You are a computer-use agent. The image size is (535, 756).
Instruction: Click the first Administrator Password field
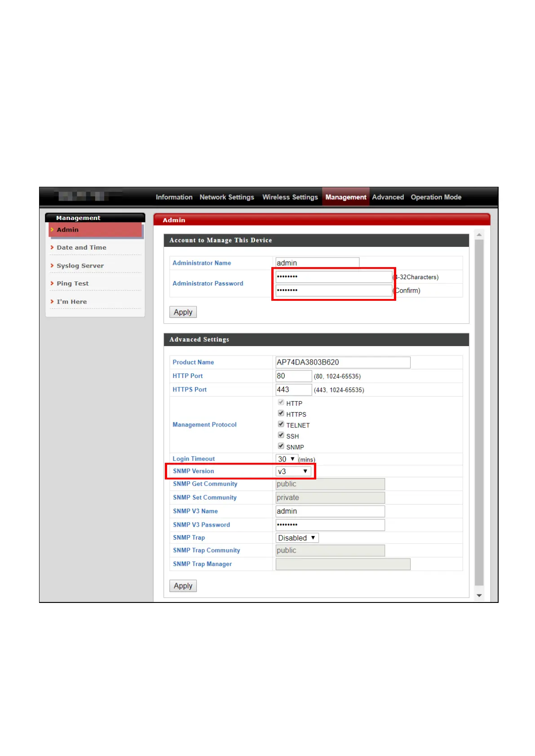tap(334, 277)
